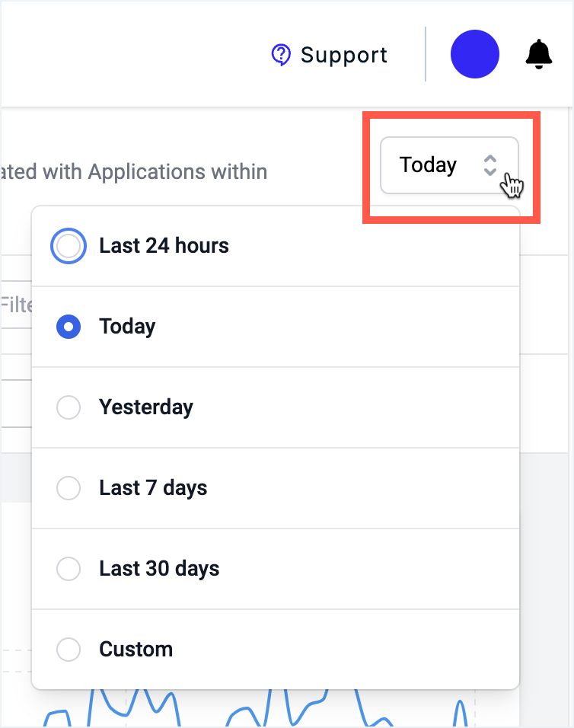
Task: Select the Yesterday radio button
Action: pyautogui.click(x=69, y=407)
